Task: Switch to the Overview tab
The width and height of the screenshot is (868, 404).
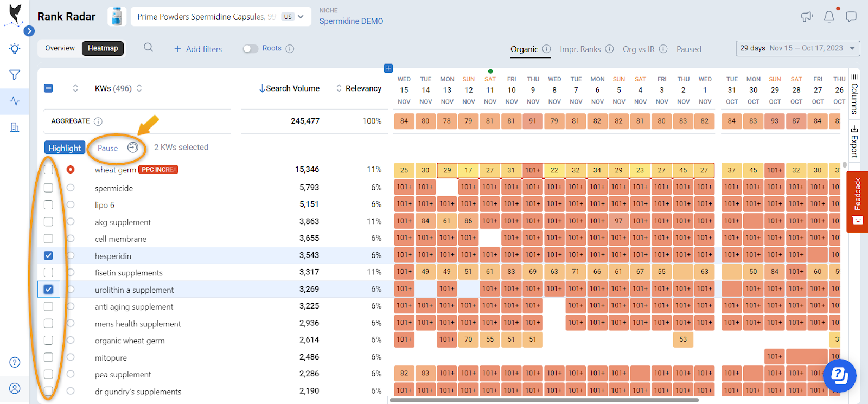Action: pos(60,48)
